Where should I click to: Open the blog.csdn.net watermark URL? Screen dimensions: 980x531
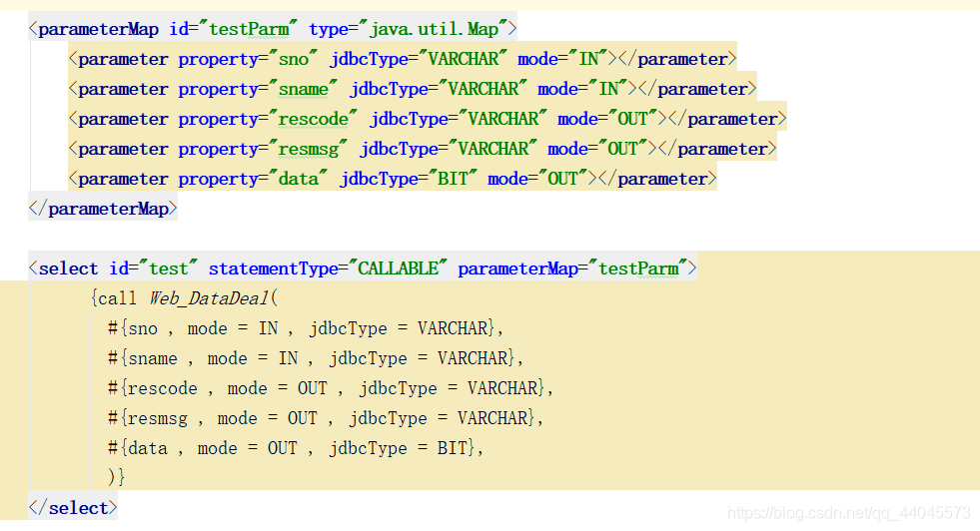click(849, 512)
